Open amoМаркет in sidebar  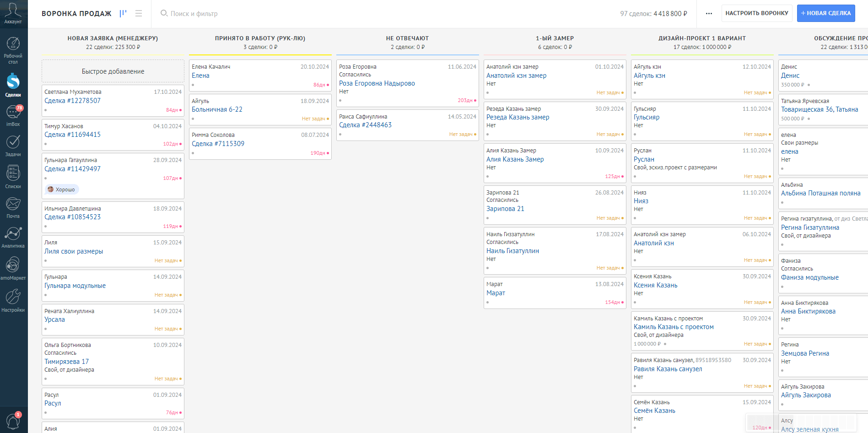point(13,268)
